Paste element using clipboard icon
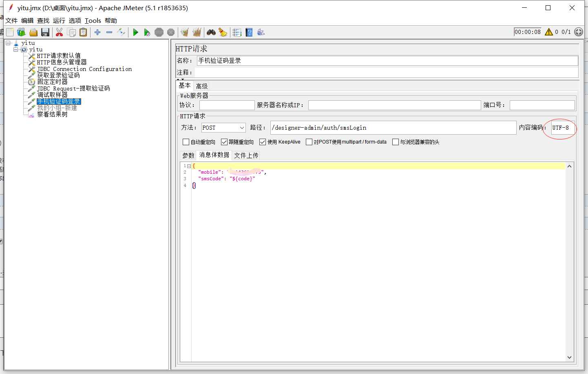The height and width of the screenshot is (374, 588). click(83, 32)
